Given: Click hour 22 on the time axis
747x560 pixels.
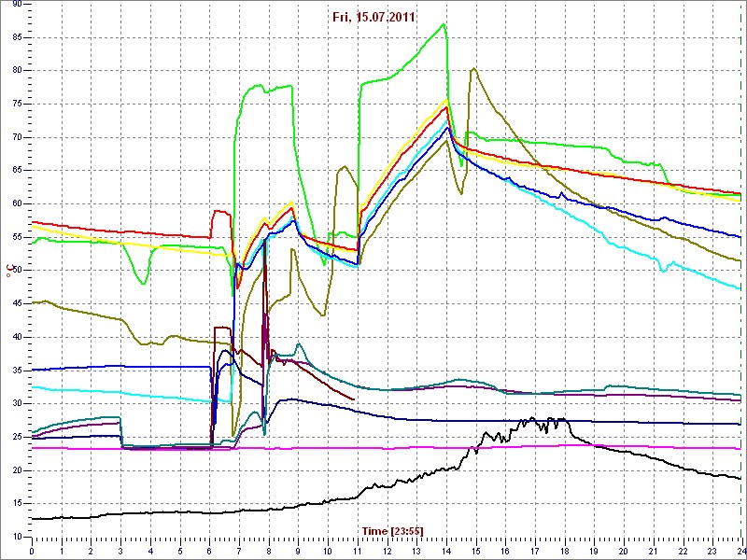Looking at the screenshot, I should click(x=683, y=551).
